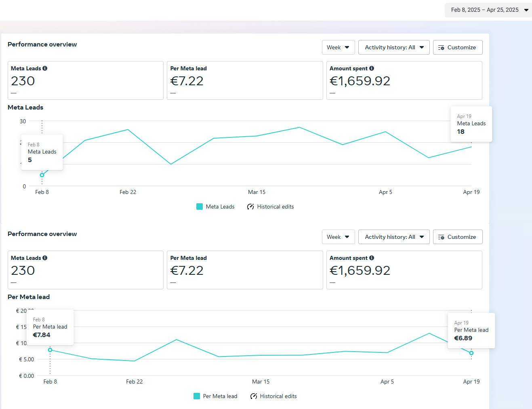
Task: Click '€1,659.92' value above the Meta Leads chart
Action: pyautogui.click(x=360, y=81)
